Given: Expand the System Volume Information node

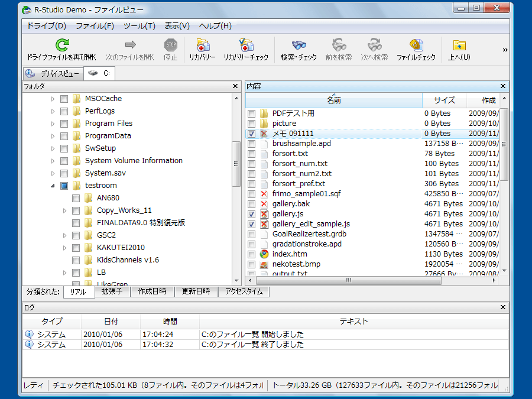Looking at the screenshot, I should coord(53,161).
